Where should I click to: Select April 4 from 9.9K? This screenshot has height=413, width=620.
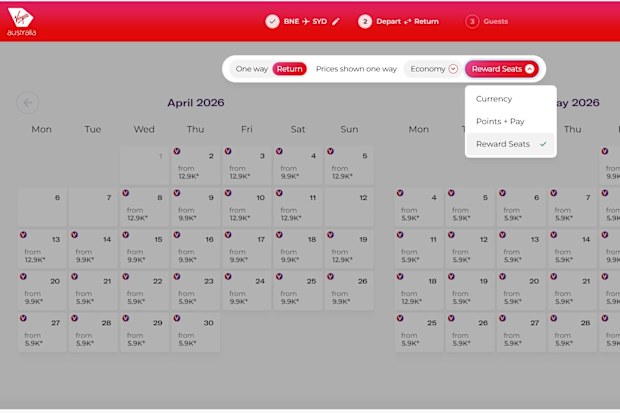[x=298, y=165]
